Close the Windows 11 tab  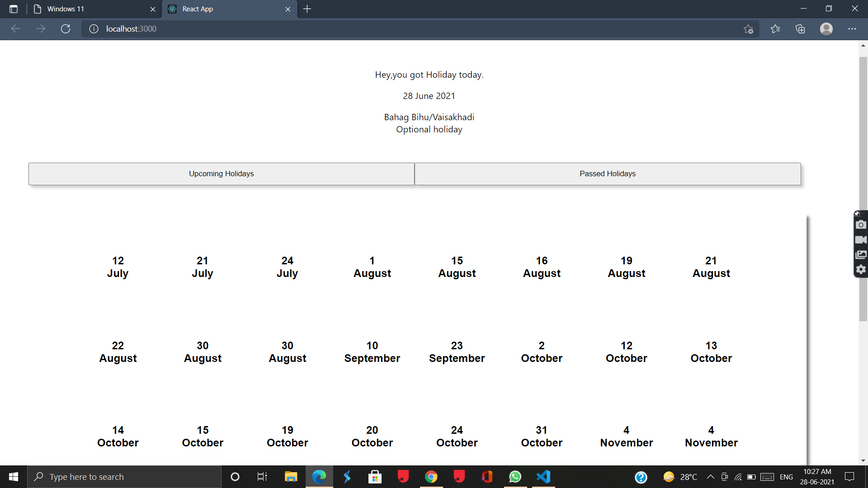(x=153, y=9)
